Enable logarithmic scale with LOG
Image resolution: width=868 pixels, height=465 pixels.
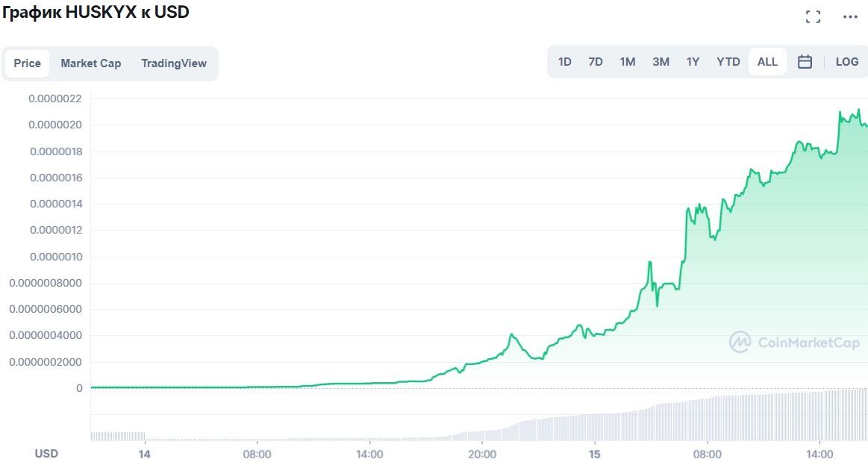click(x=846, y=62)
